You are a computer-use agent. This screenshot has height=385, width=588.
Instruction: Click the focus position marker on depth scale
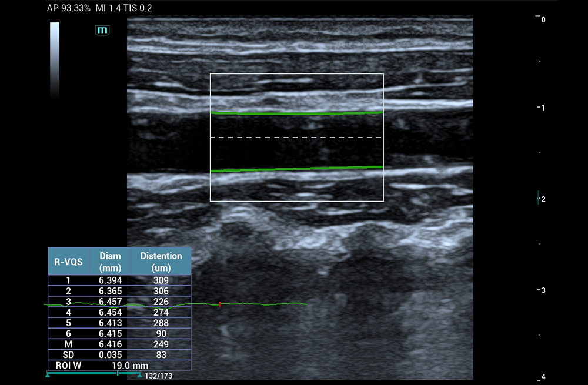click(x=538, y=198)
